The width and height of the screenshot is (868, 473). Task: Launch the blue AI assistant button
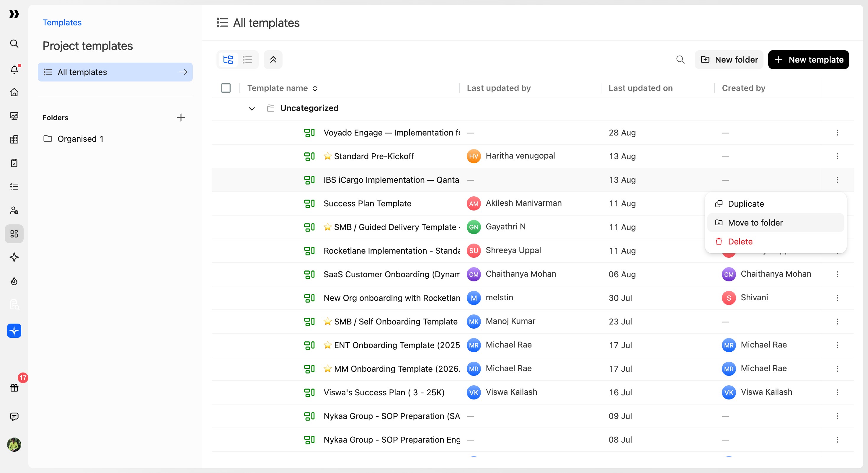pos(14,330)
